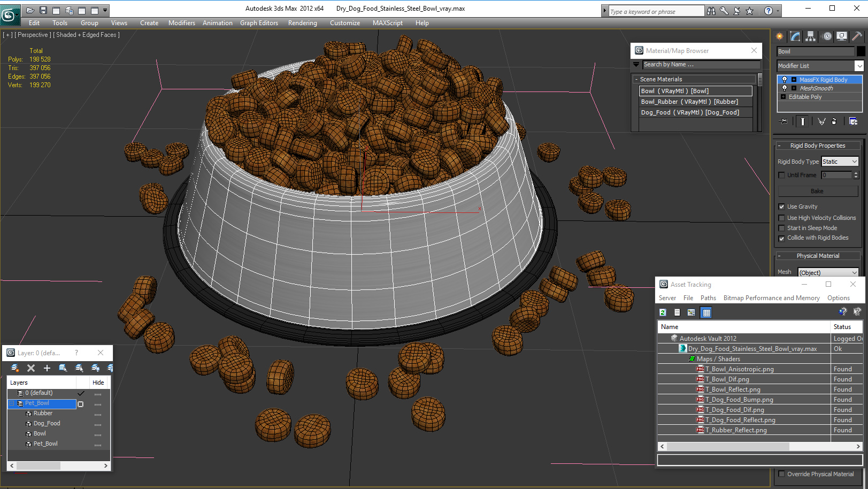Switch to the Utilities hammer panel

[x=857, y=36]
